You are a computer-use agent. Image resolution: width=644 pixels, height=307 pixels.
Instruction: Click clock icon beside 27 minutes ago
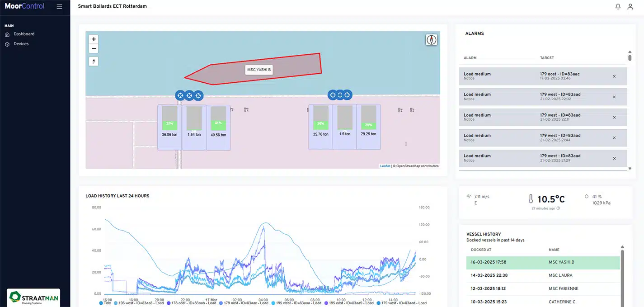point(558,208)
